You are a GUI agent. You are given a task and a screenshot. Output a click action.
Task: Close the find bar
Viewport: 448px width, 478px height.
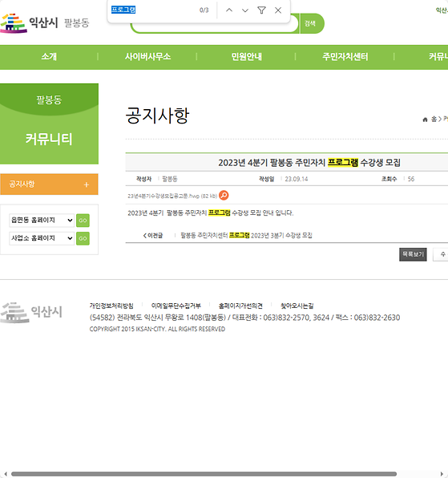click(x=278, y=10)
